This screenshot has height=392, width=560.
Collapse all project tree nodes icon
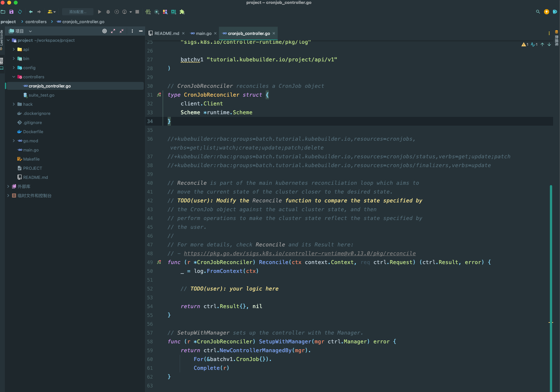pos(122,31)
